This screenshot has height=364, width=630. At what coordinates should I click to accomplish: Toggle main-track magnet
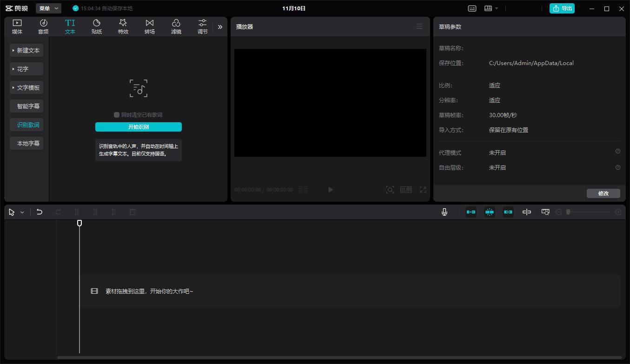coord(471,212)
